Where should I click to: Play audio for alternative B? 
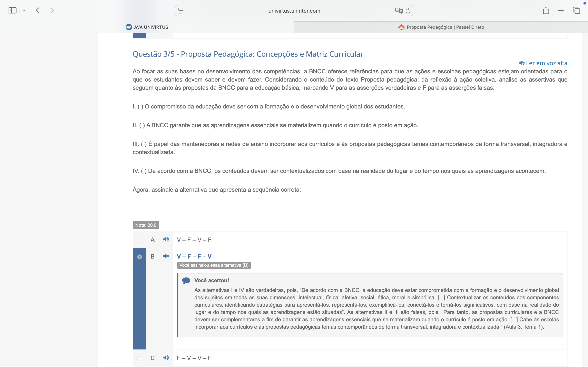click(x=166, y=256)
